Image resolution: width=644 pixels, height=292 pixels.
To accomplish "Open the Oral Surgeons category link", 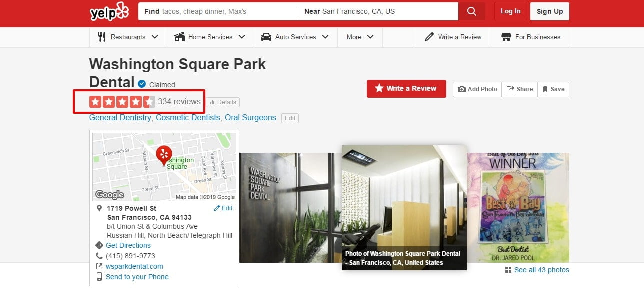I will [250, 118].
